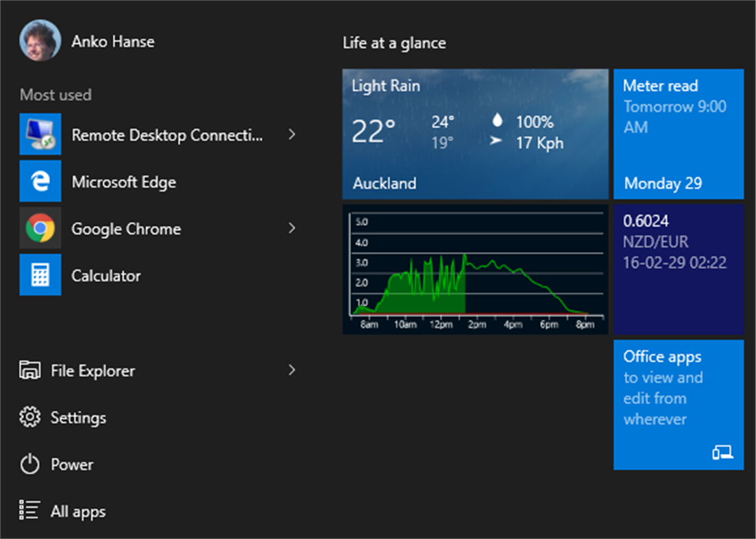Open the Meter read calendar tile
Viewport: 756px width, 539px height.
pyautogui.click(x=678, y=134)
